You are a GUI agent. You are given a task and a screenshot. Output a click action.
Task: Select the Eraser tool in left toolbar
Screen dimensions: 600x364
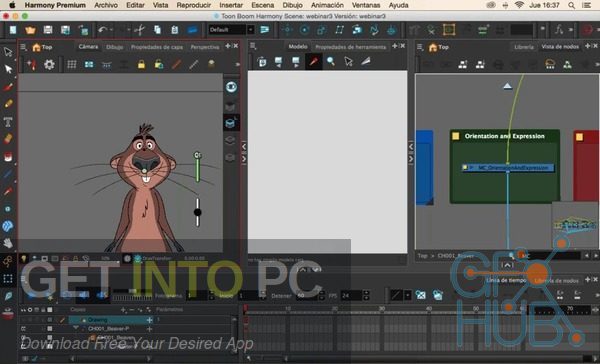tap(8, 139)
